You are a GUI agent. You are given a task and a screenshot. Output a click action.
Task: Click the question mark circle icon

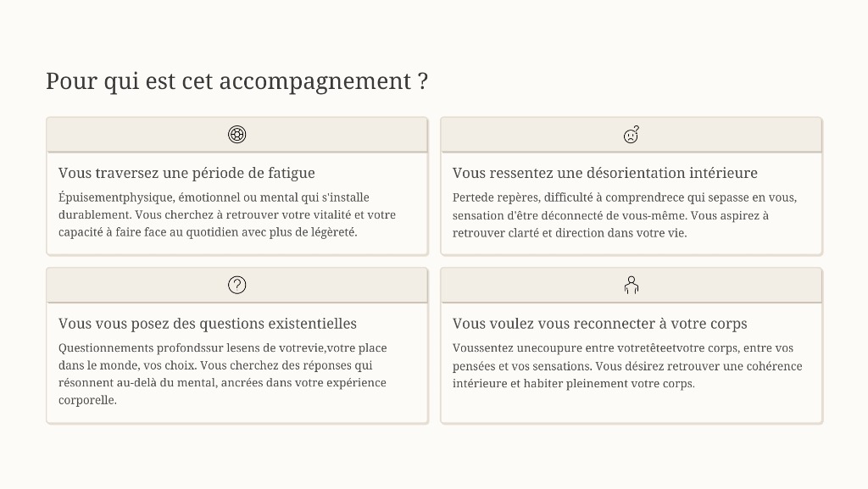tap(237, 285)
